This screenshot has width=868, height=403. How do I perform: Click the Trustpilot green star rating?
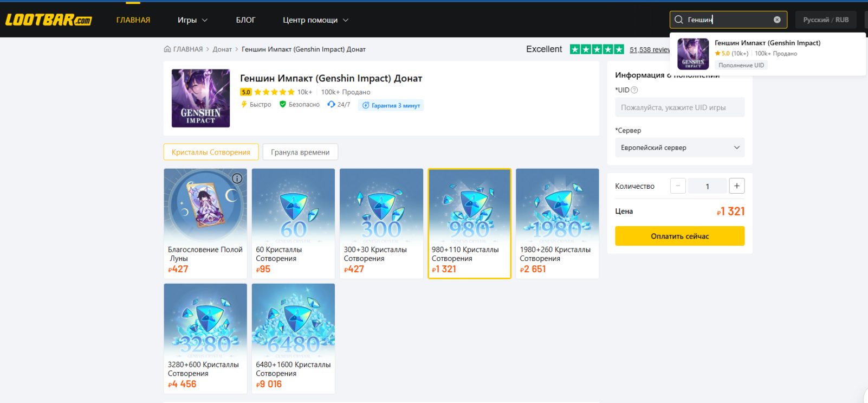[x=597, y=49]
